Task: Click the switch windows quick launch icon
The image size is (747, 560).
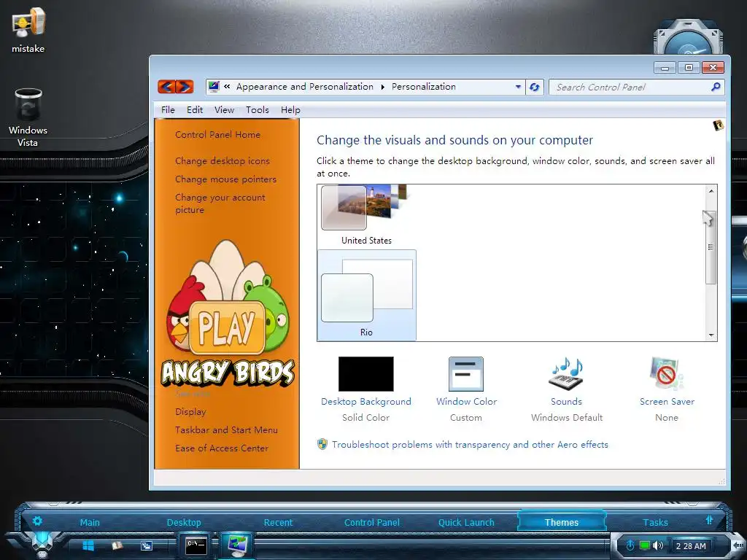Action: (146, 545)
